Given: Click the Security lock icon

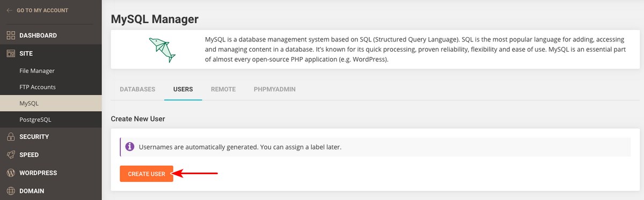Looking at the screenshot, I should click(x=10, y=137).
